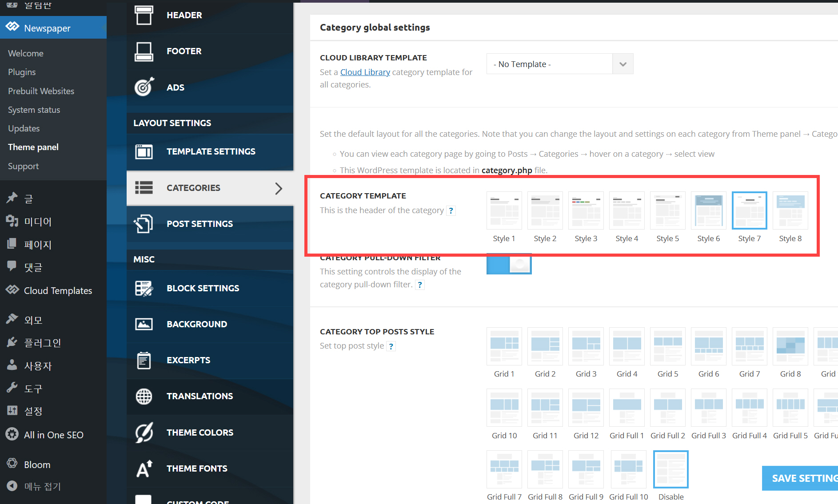Click the 페이지 pages icon
The image size is (838, 504).
coord(12,244)
